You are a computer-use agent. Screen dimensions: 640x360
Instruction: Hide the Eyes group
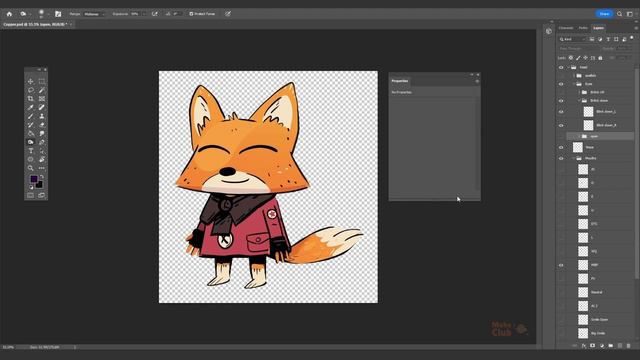point(561,84)
